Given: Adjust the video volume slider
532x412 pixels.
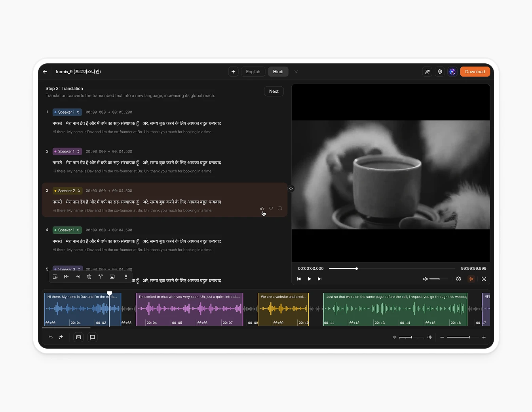Looking at the screenshot, I should click(x=439, y=279).
